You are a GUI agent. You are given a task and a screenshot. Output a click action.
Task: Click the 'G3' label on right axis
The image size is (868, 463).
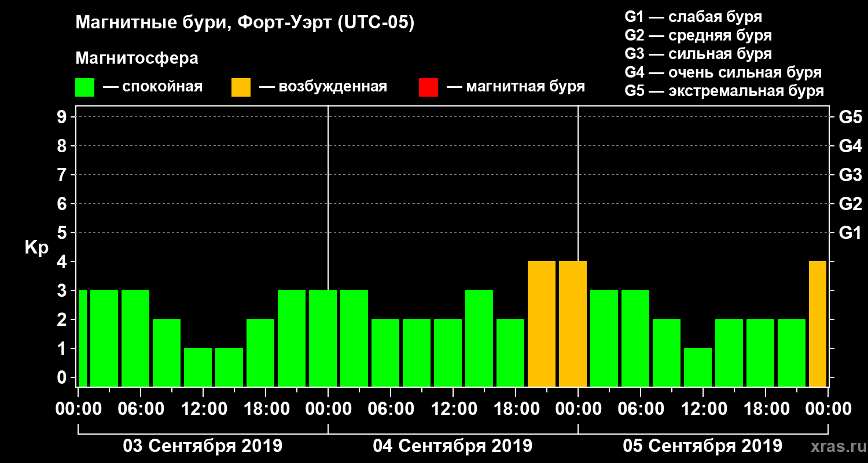click(850, 175)
